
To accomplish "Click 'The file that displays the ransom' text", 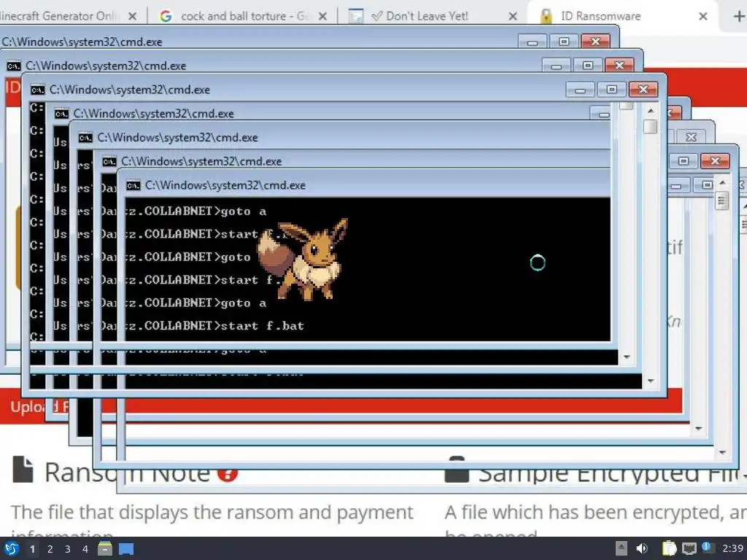I will (212, 513).
